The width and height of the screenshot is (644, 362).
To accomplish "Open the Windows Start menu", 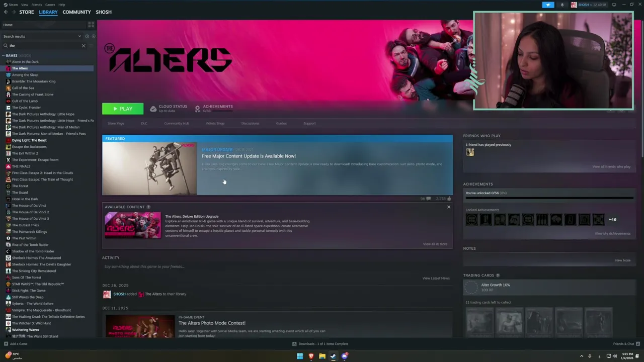I will (x=300, y=356).
